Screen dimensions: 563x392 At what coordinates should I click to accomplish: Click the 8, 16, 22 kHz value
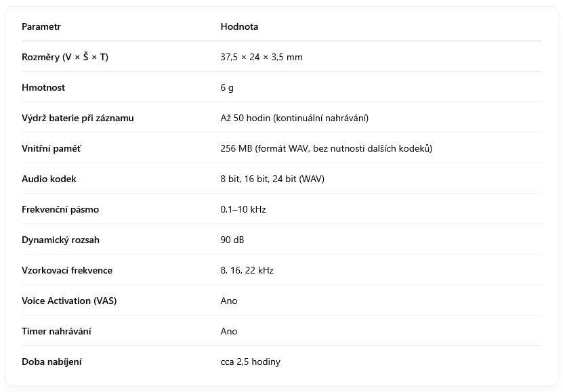tap(247, 270)
